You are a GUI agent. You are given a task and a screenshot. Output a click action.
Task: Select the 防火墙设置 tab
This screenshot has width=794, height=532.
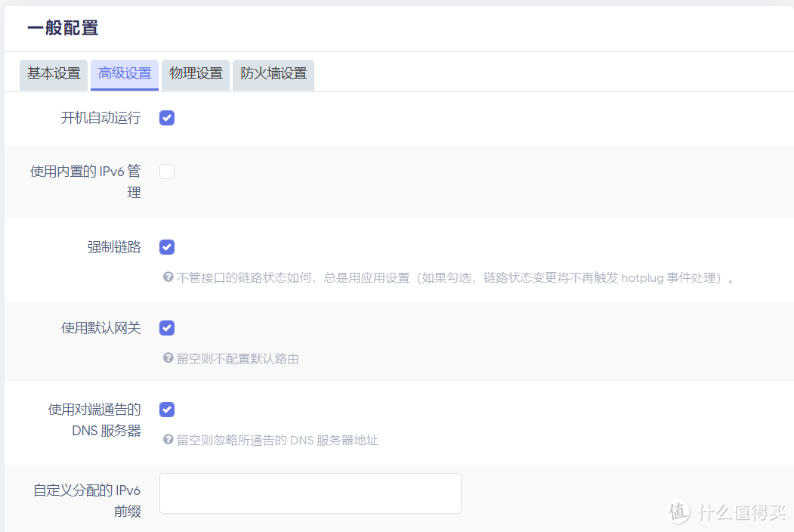point(273,75)
